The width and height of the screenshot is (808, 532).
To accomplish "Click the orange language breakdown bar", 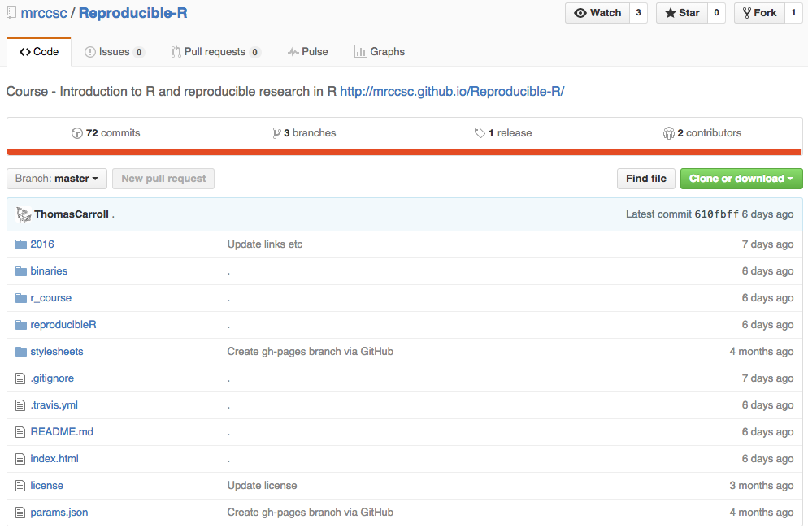I will click(404, 152).
